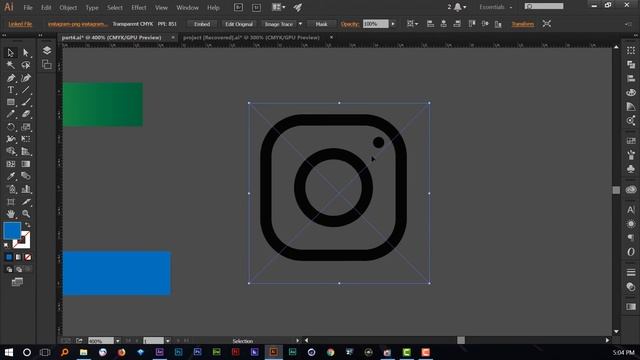Select the Magic Wand tool
This screenshot has width=640, height=360.
[x=11, y=65]
